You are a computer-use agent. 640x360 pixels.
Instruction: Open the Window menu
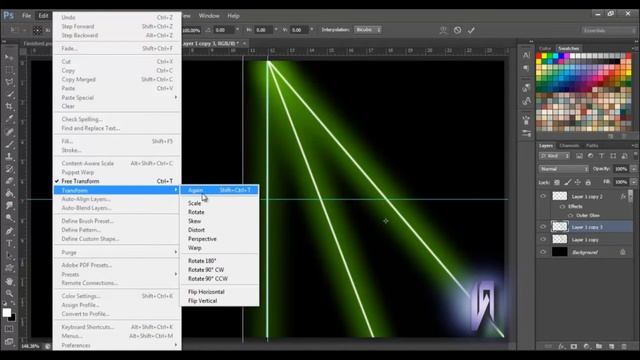209,16
